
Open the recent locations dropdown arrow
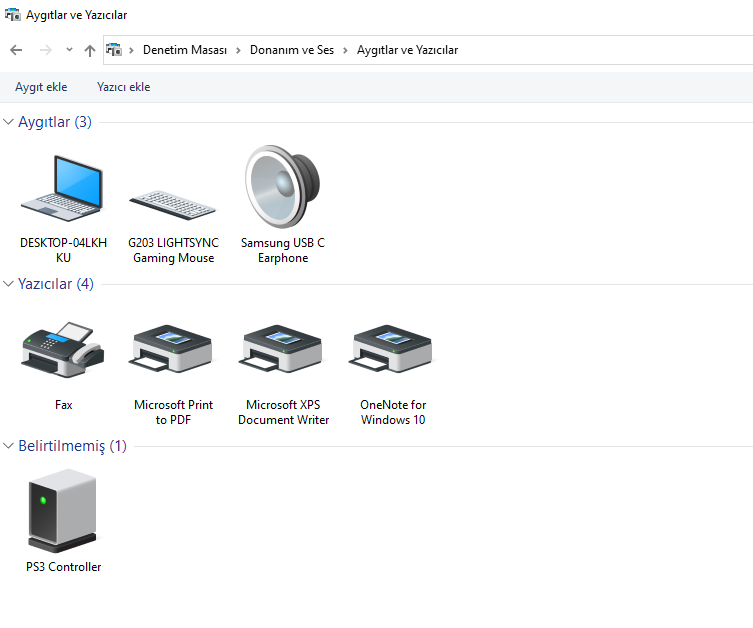[x=69, y=50]
